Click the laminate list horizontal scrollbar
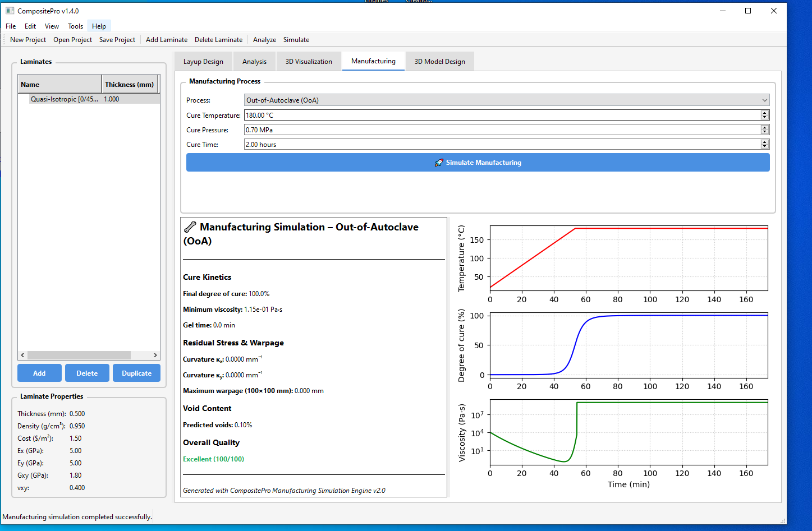The width and height of the screenshot is (812, 531). tap(79, 355)
